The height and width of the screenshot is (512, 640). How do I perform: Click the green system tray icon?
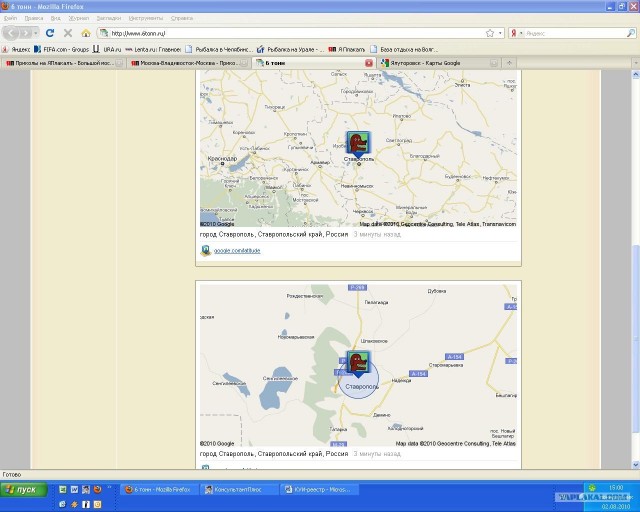pyautogui.click(x=592, y=488)
